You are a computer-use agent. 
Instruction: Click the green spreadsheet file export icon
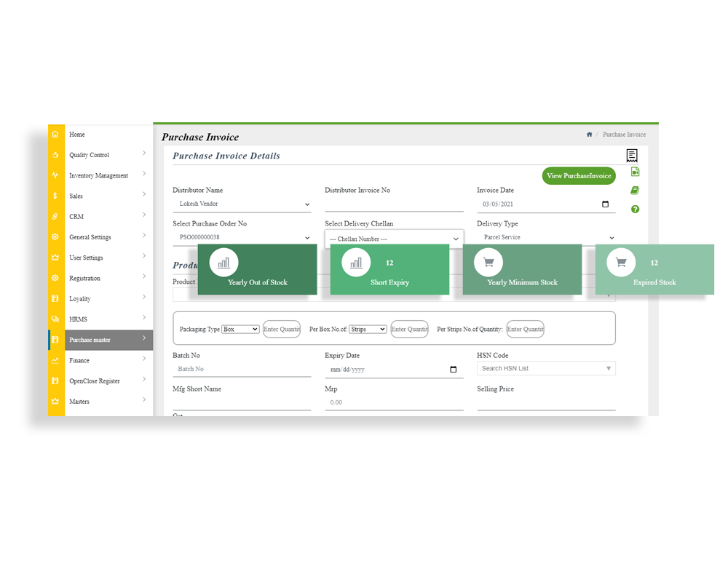pos(635,172)
